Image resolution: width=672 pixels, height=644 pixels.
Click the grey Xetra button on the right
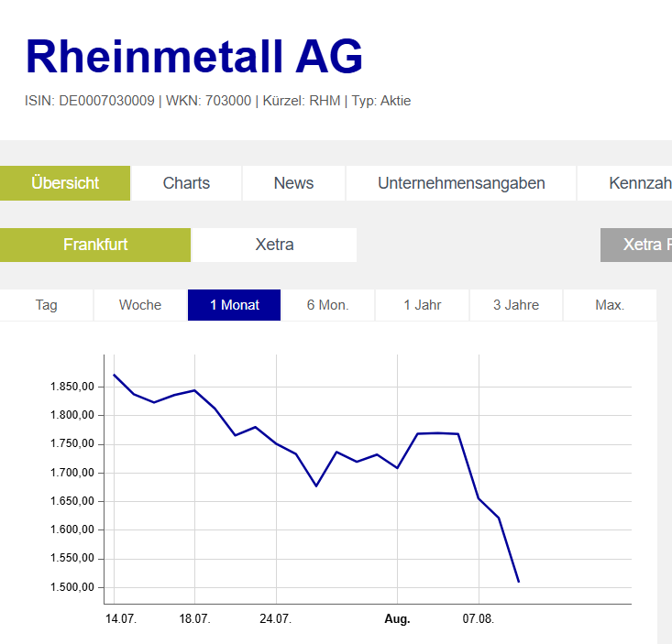pos(636,245)
